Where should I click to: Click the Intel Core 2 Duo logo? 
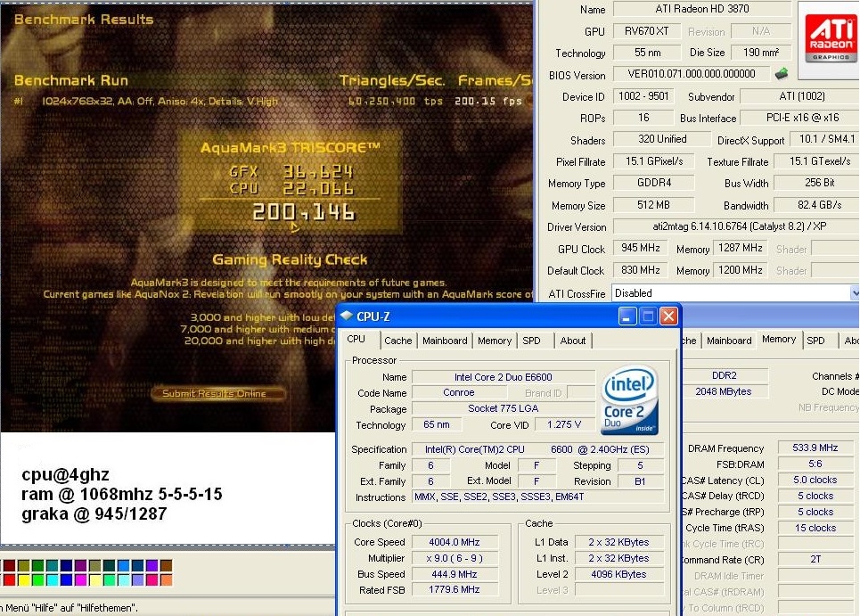tap(630, 400)
